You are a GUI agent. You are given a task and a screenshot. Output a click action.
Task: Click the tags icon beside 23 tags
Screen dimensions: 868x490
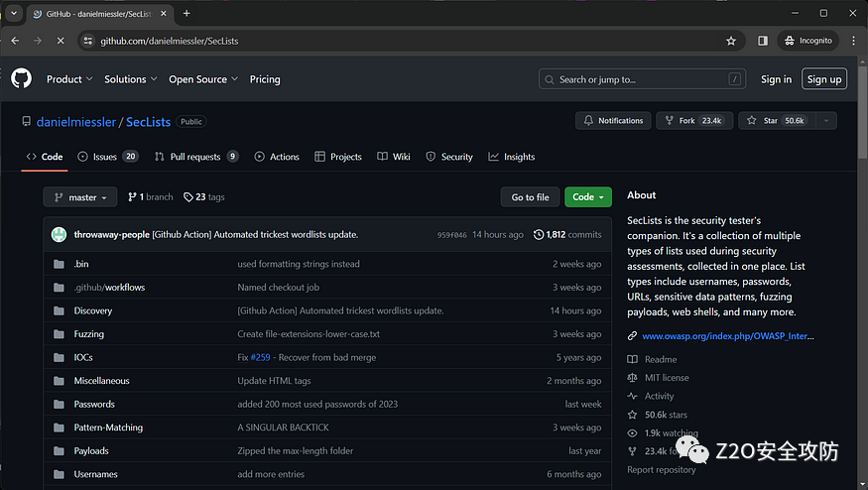pyautogui.click(x=188, y=197)
